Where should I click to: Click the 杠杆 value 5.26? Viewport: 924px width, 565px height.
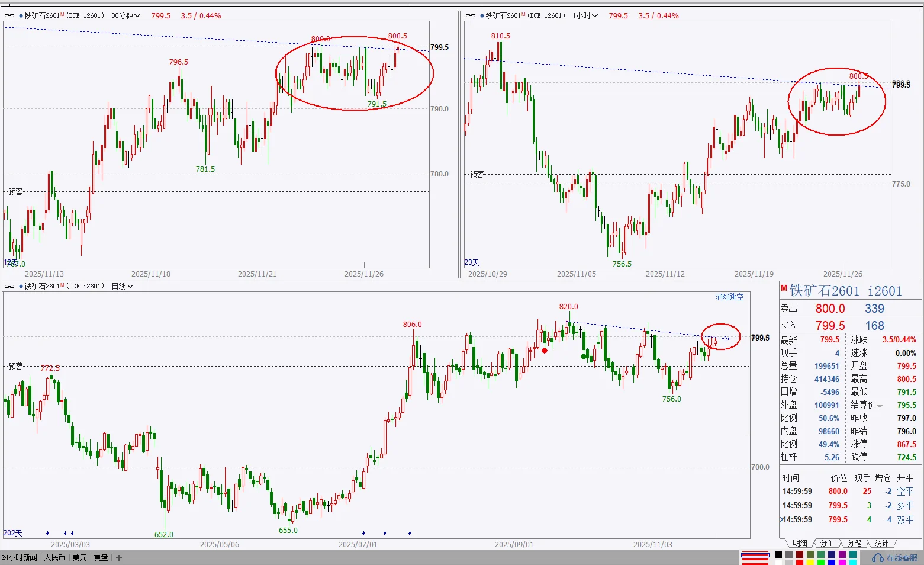tap(832, 458)
